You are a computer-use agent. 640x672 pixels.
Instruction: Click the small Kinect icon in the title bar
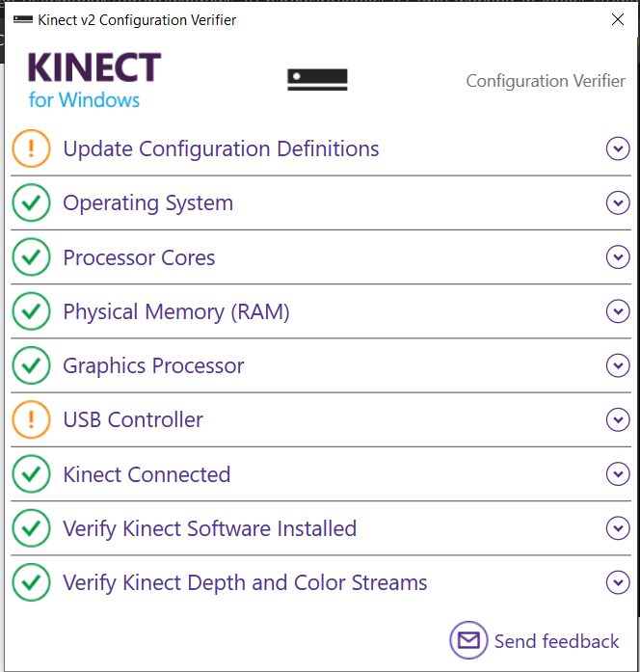pyautogui.click(x=23, y=19)
